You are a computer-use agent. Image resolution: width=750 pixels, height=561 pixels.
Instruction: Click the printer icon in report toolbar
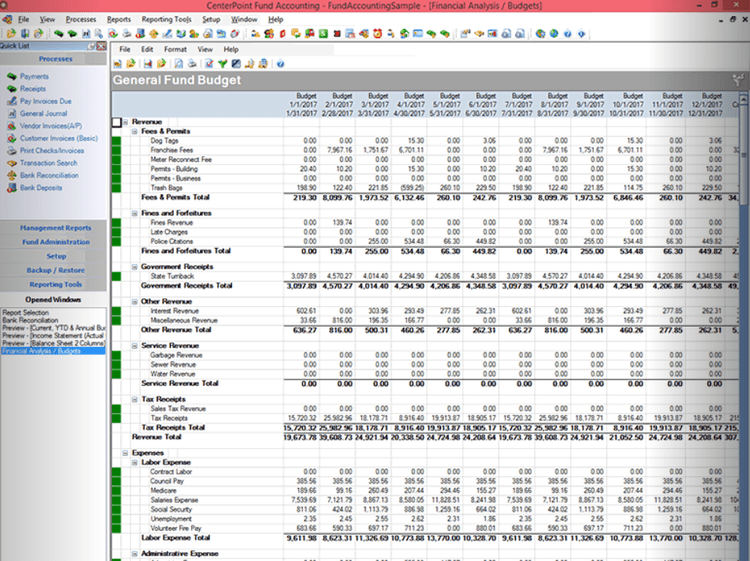(192, 64)
